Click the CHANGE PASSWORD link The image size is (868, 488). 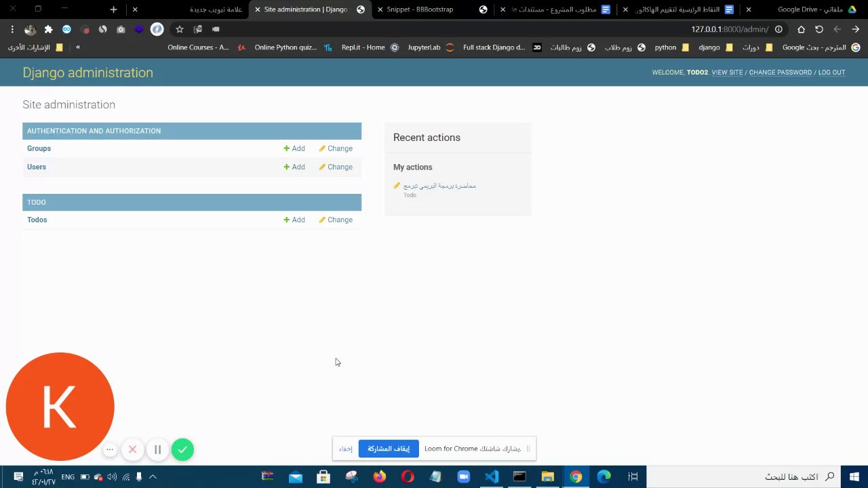click(x=780, y=73)
